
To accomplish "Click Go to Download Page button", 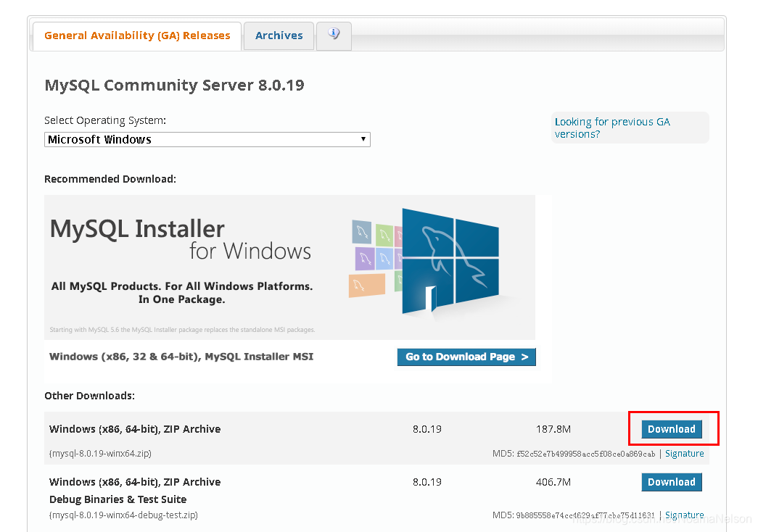I will pos(466,357).
